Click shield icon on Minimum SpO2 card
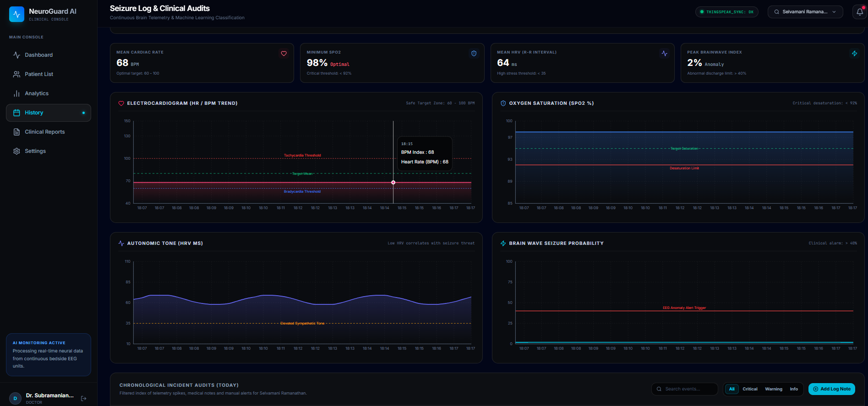Viewport: 868px width, 406px height. [474, 54]
